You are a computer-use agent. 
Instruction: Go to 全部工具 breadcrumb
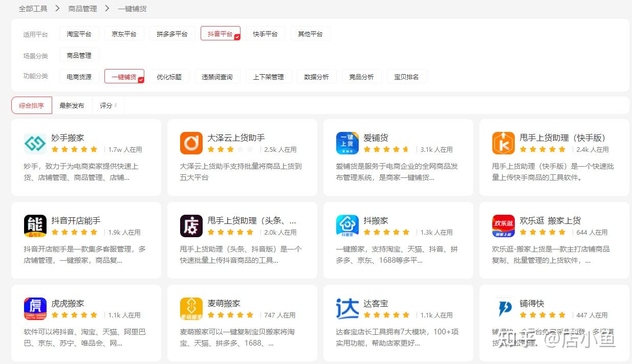pos(33,9)
